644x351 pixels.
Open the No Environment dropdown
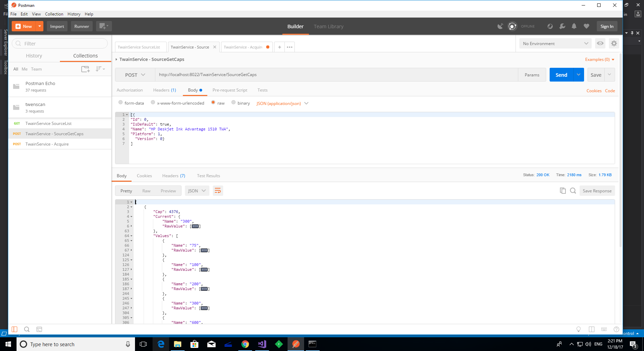tap(554, 43)
